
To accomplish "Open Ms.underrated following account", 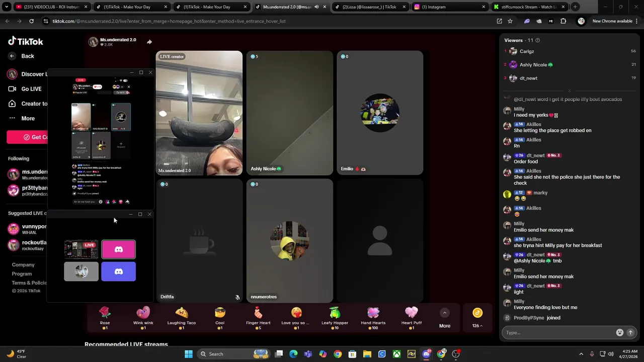I will [27, 174].
